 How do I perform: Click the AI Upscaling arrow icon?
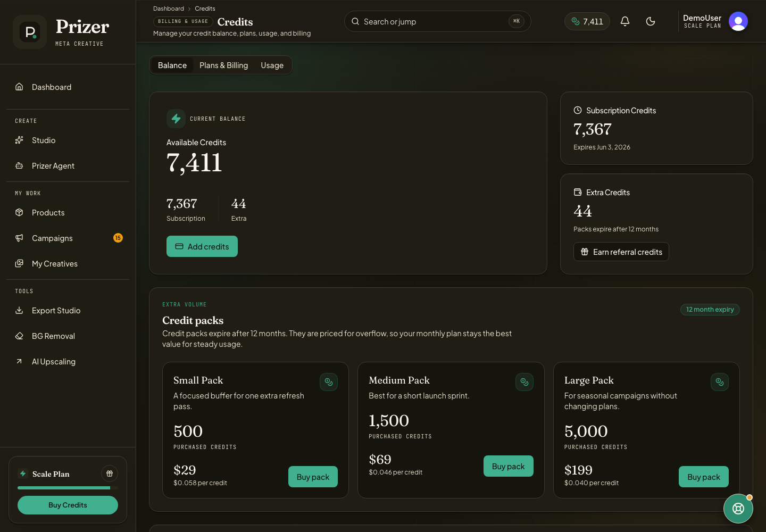point(19,361)
